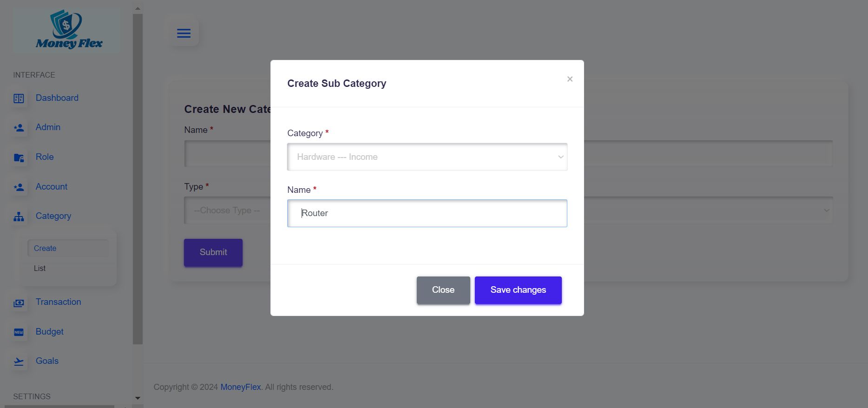868x408 pixels.
Task: Click the Money Flex logo
Action: click(x=67, y=31)
